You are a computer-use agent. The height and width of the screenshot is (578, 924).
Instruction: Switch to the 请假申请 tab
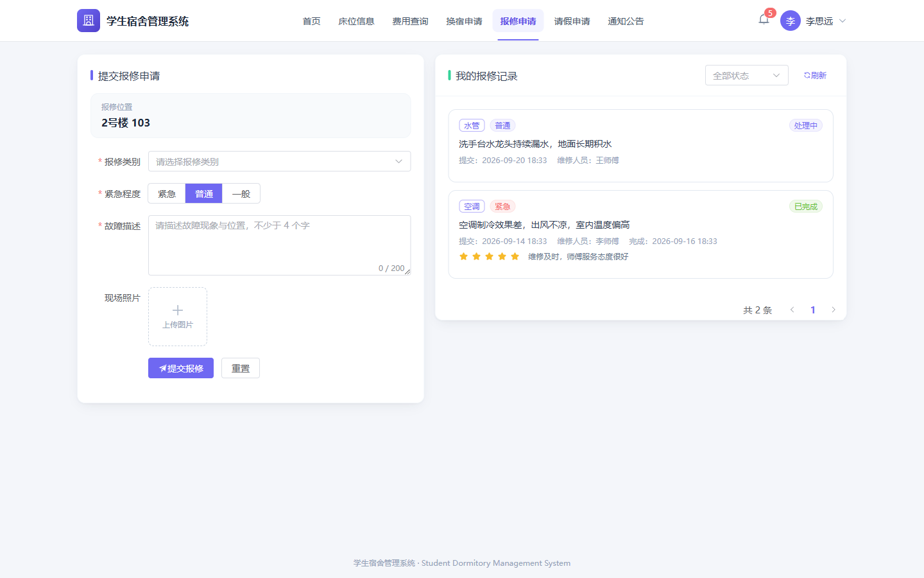[572, 21]
